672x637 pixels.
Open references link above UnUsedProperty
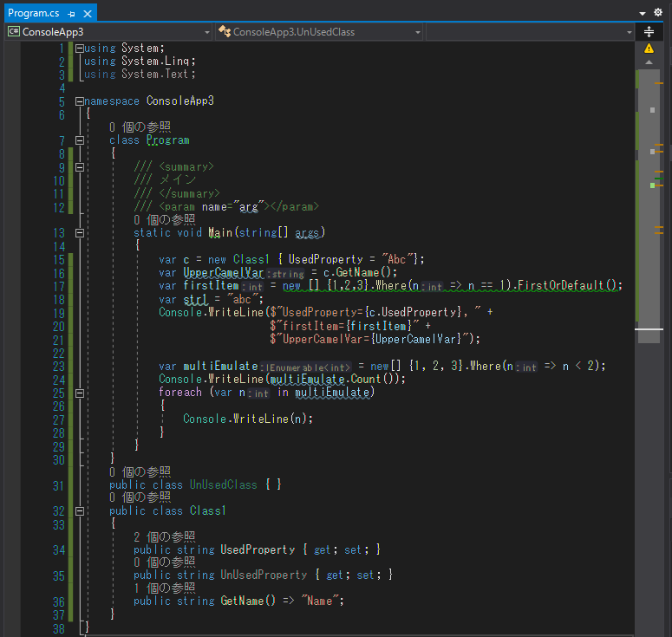pyautogui.click(x=164, y=562)
